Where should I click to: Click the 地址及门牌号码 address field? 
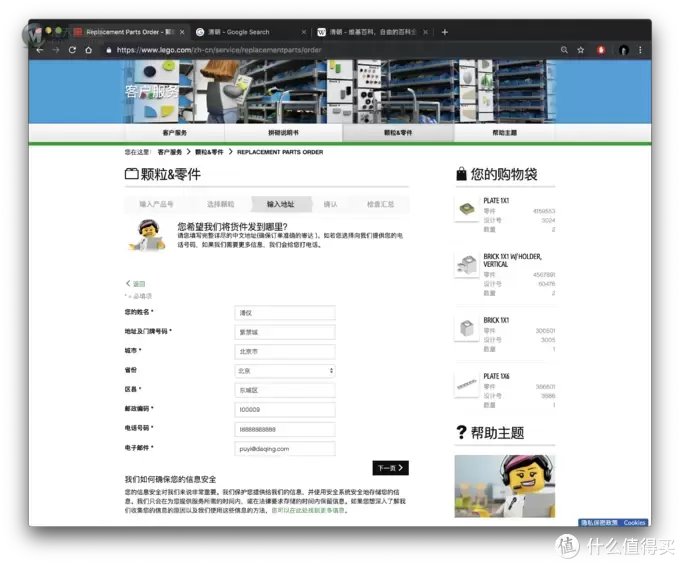(285, 333)
